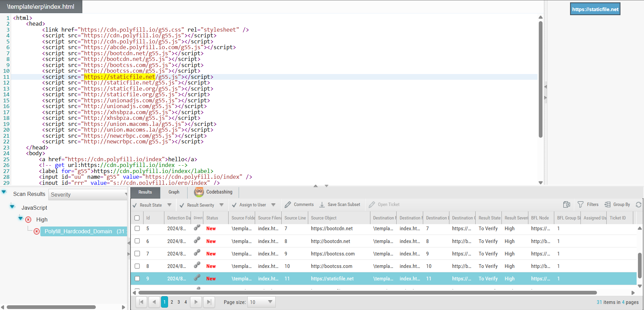Click the export to Excel icon
644x310 pixels.
click(x=567, y=205)
